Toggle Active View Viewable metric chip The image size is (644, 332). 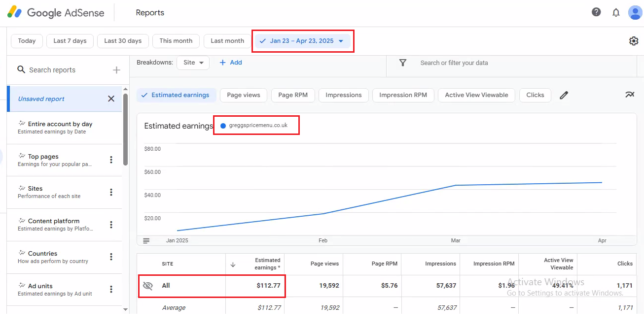pos(476,95)
